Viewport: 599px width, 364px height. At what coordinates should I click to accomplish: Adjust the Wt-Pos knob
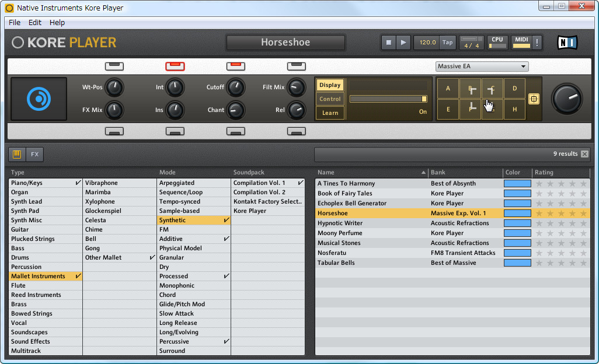click(114, 87)
